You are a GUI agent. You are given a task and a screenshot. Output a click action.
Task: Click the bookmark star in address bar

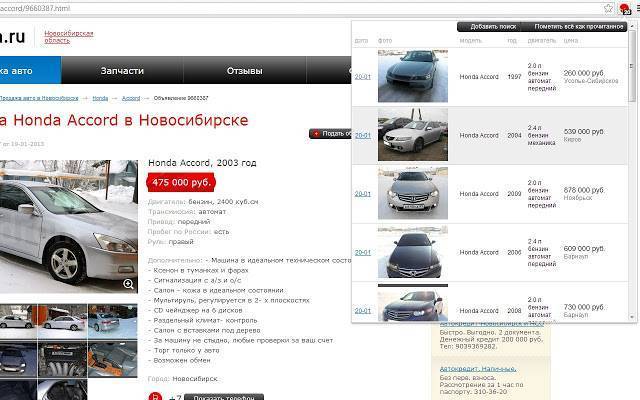pyautogui.click(x=608, y=8)
